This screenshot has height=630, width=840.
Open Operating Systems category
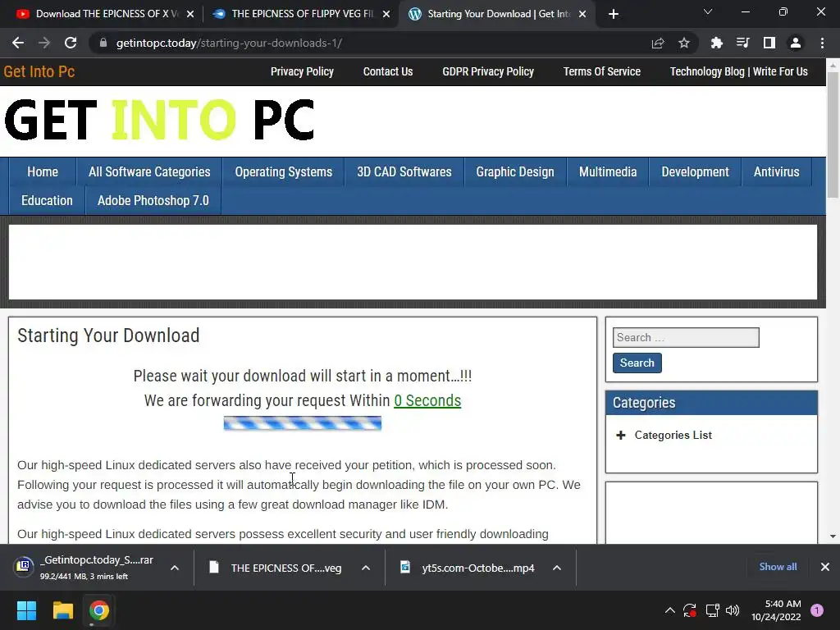coord(283,172)
